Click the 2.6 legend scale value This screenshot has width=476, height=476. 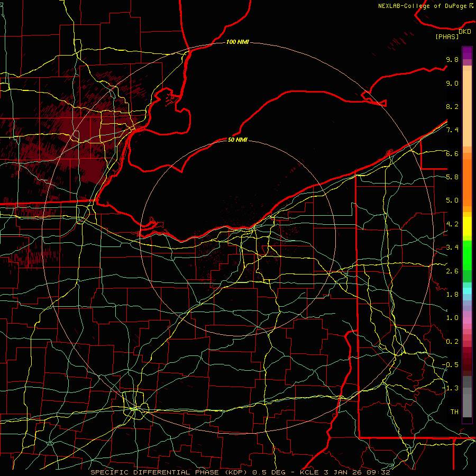click(x=452, y=271)
